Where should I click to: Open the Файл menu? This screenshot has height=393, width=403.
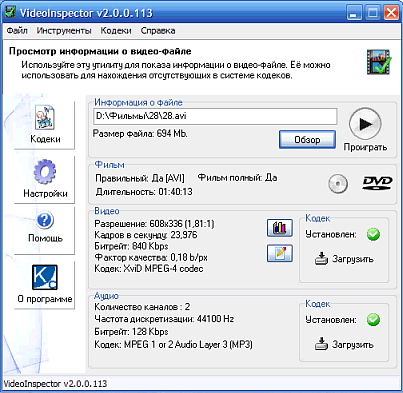click(x=17, y=31)
